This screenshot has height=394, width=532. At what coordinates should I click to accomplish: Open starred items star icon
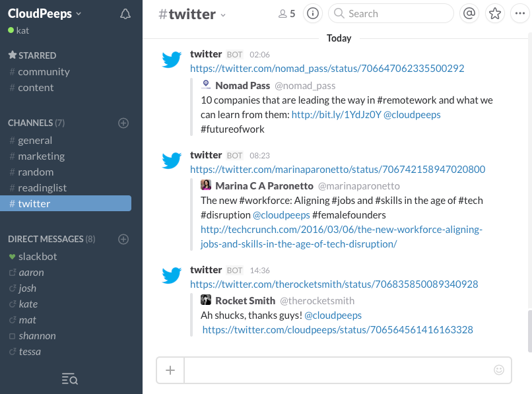(495, 14)
